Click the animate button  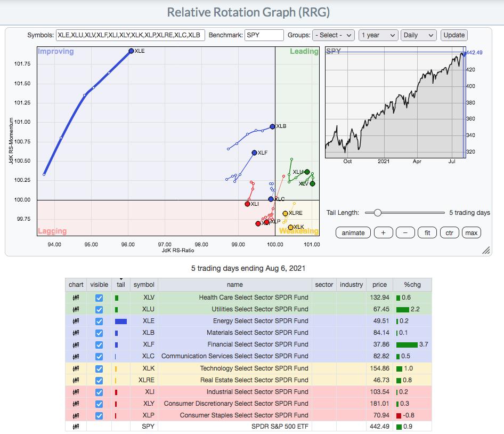(x=353, y=233)
